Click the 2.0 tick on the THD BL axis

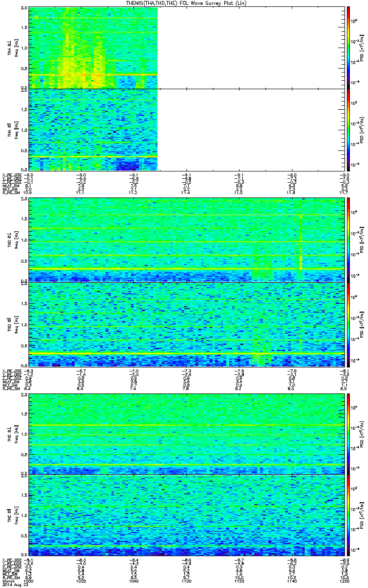(x=24, y=199)
